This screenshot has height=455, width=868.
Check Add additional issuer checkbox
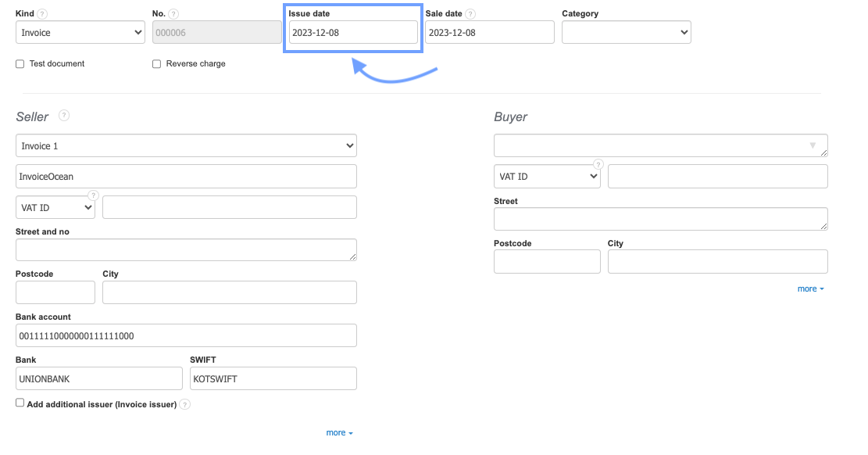click(x=20, y=403)
